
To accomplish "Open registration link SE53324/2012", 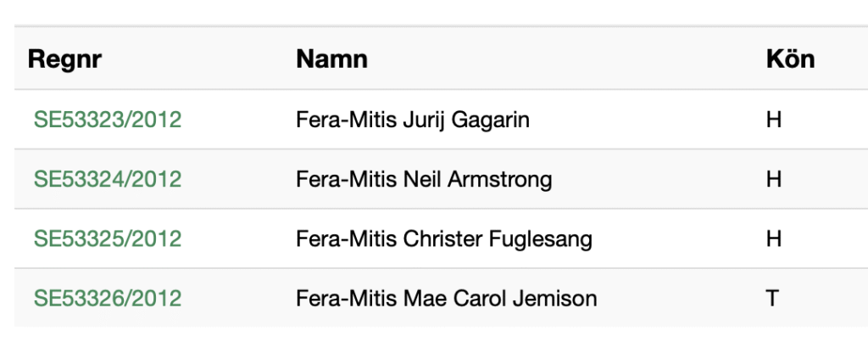I will [x=108, y=180].
